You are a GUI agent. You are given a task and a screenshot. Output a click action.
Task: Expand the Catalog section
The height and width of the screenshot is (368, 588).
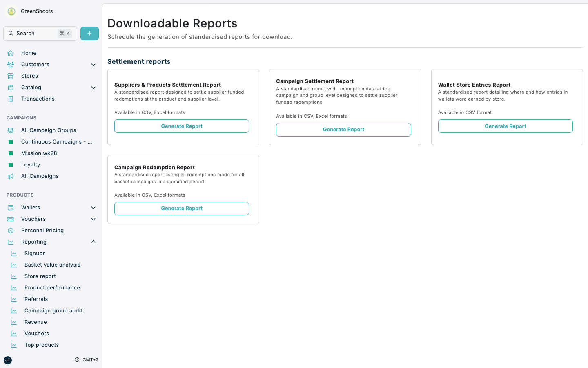(x=93, y=87)
